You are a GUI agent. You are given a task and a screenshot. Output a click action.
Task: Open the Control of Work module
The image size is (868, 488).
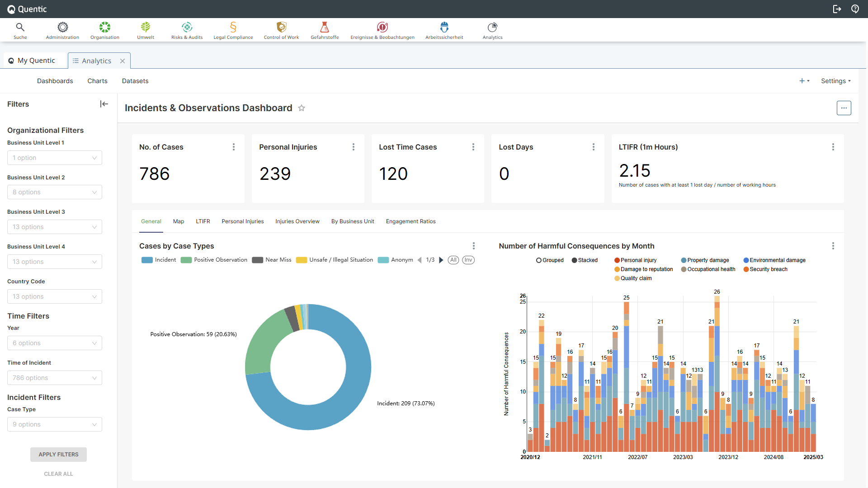pos(281,30)
